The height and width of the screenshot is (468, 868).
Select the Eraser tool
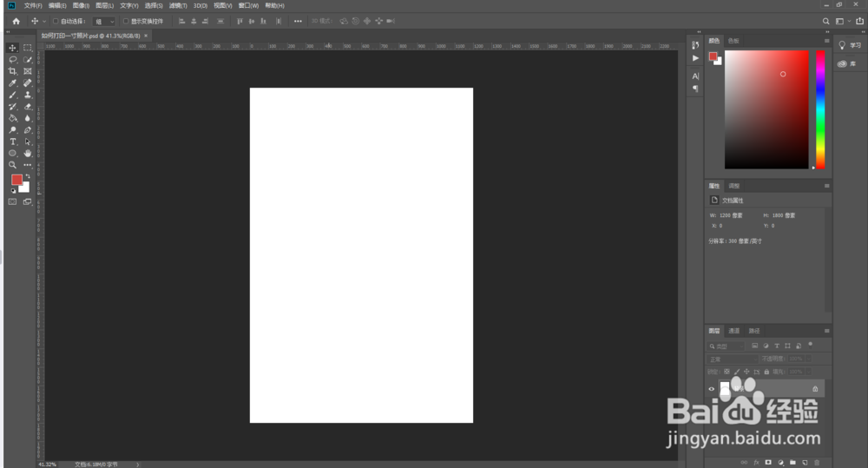pos(27,106)
